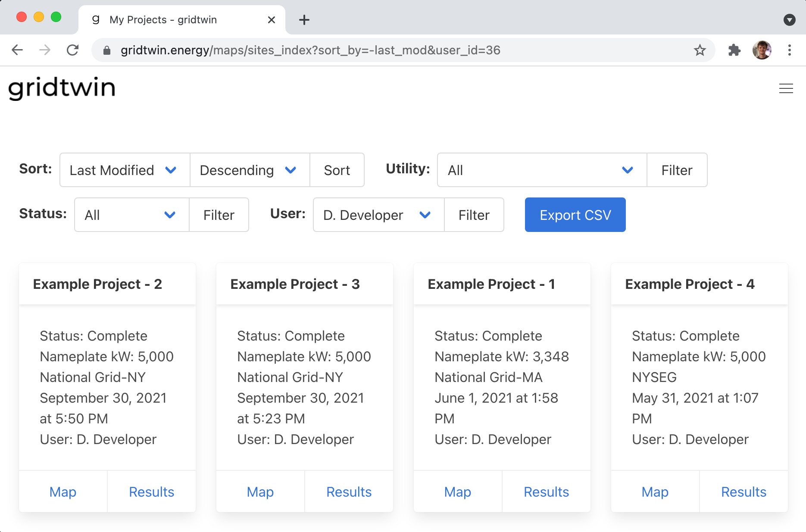
Task: Bookmark the page with the star icon
Action: [700, 50]
